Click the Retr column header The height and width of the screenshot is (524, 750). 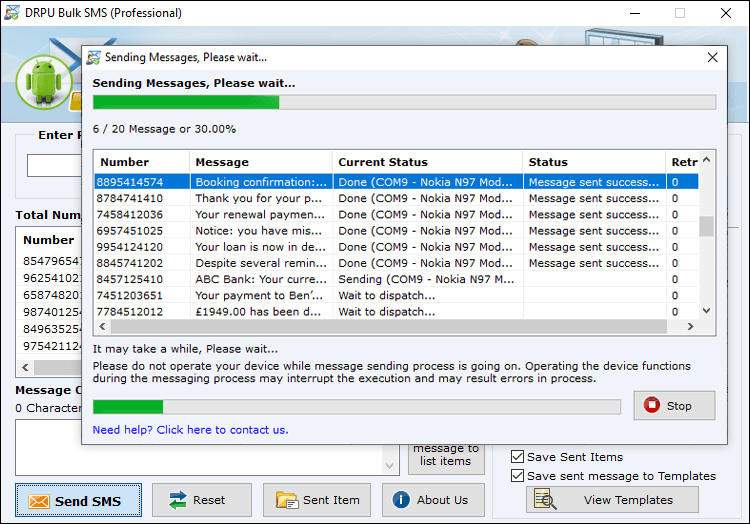683,162
